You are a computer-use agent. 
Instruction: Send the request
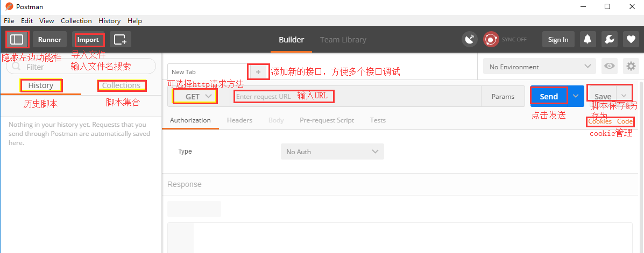pyautogui.click(x=549, y=96)
